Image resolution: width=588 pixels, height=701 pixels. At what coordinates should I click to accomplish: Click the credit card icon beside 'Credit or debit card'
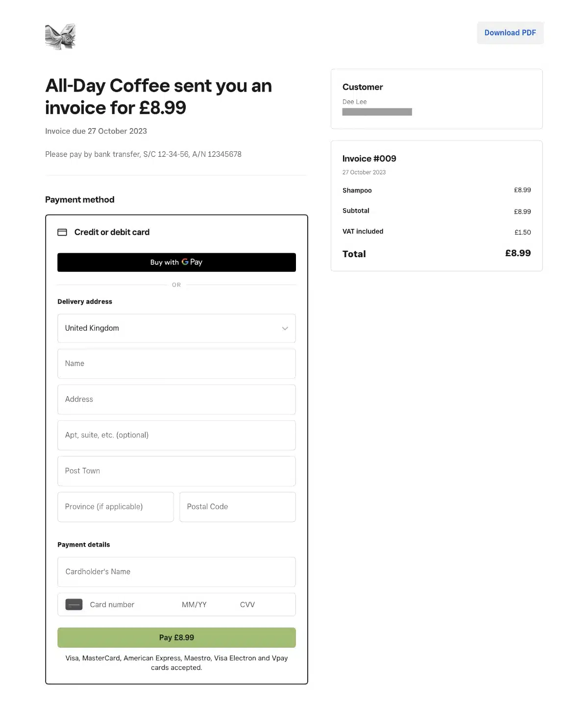point(63,232)
